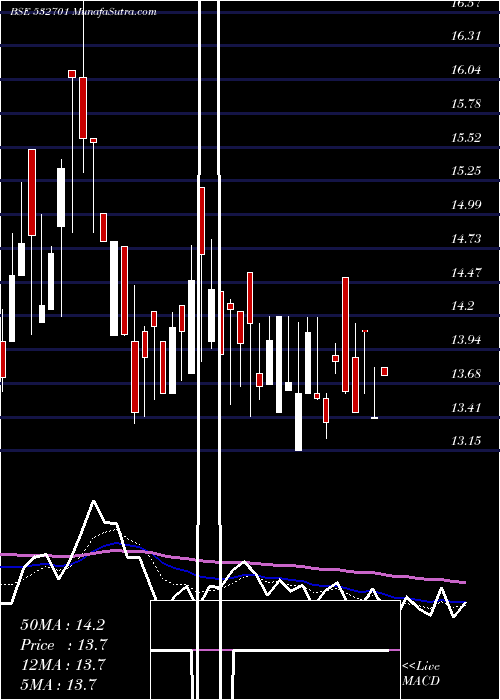Click the 14.47 price axis label
The width and height of the screenshot is (500, 700).
coord(466,272)
